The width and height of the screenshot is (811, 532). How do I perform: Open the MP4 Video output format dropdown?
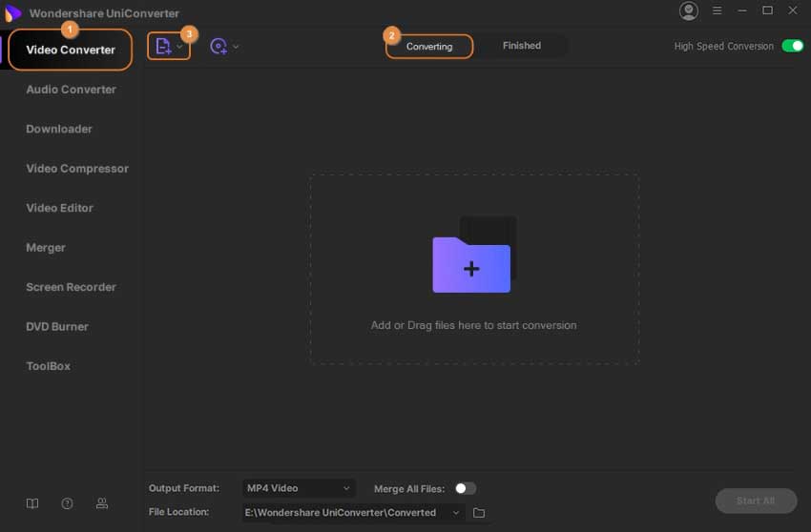pos(299,488)
